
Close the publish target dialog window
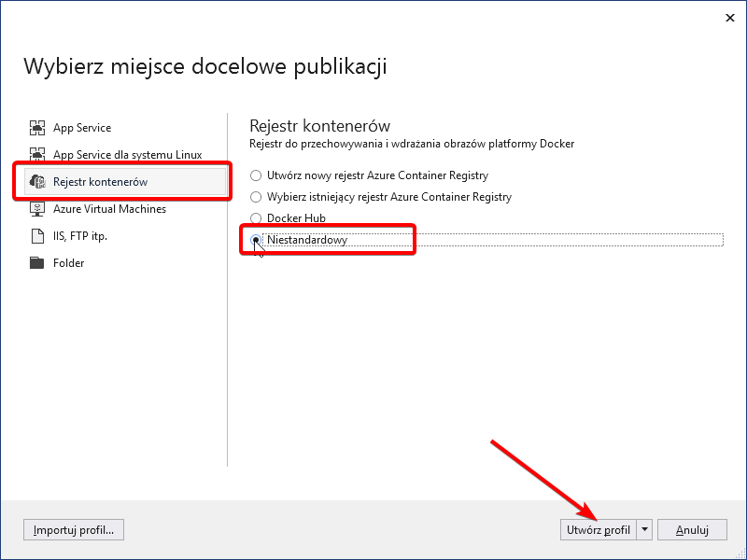727,17
